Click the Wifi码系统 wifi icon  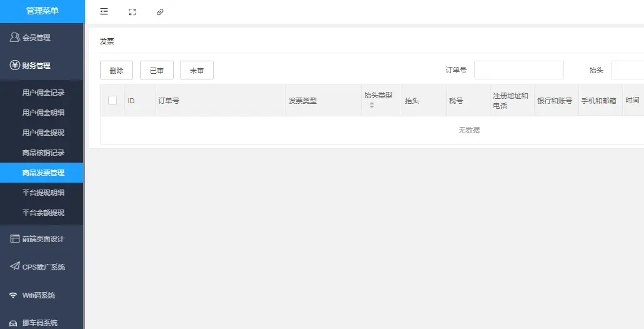[14, 295]
